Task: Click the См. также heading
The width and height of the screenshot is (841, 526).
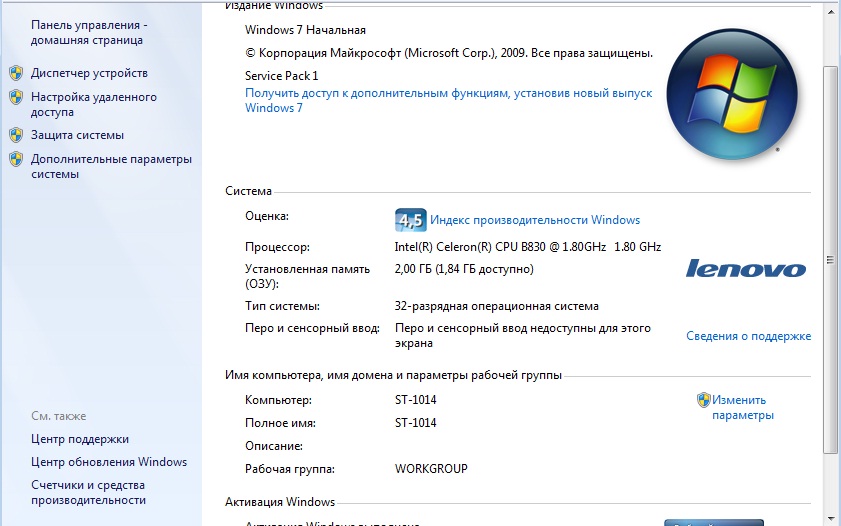Action: point(58,416)
